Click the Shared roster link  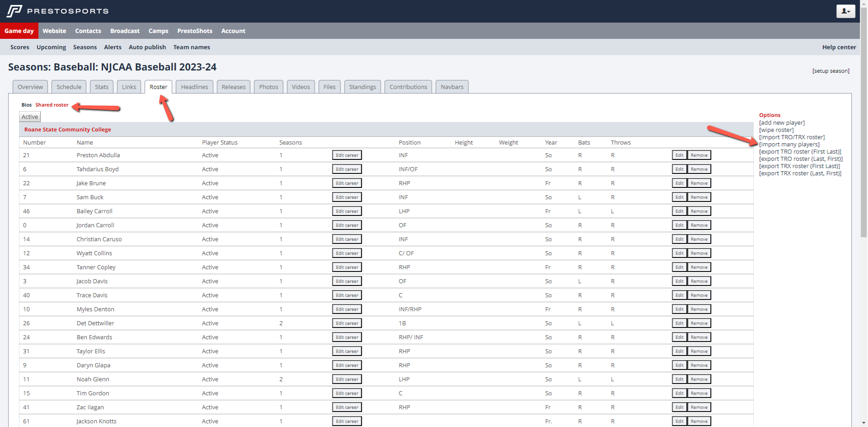click(x=52, y=105)
